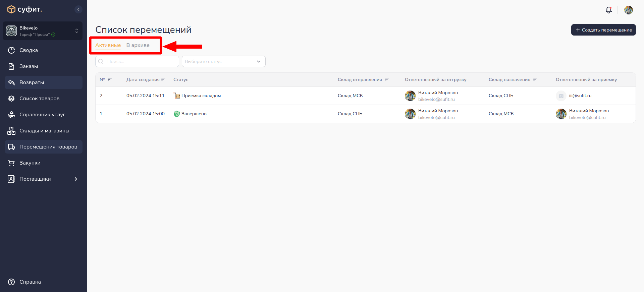Expand the Bikevelo account switcher
The image size is (644, 292).
tap(76, 31)
